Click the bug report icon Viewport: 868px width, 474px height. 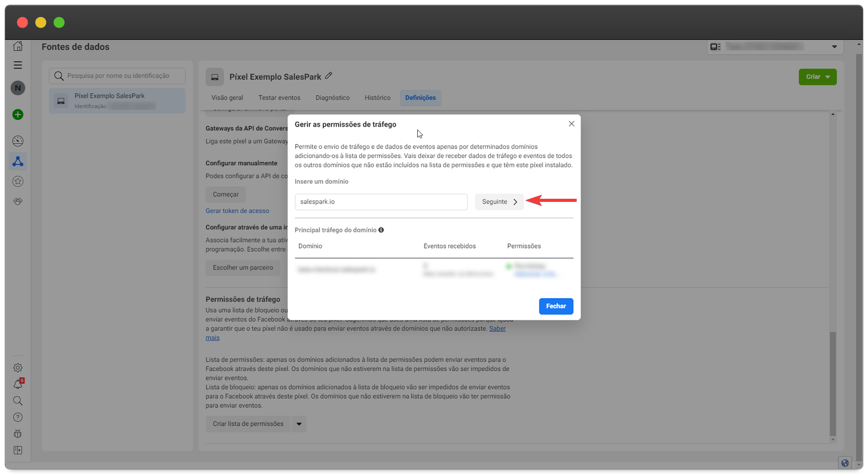pyautogui.click(x=18, y=434)
